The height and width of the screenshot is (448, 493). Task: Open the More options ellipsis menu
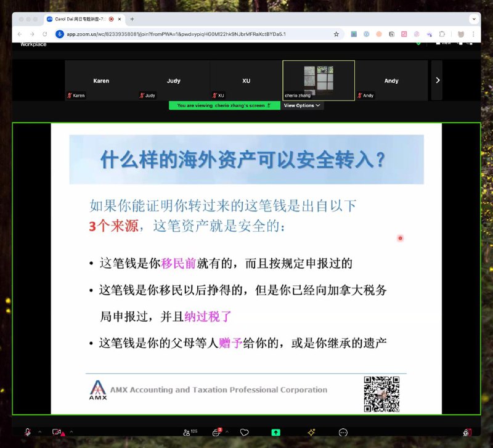(x=343, y=432)
